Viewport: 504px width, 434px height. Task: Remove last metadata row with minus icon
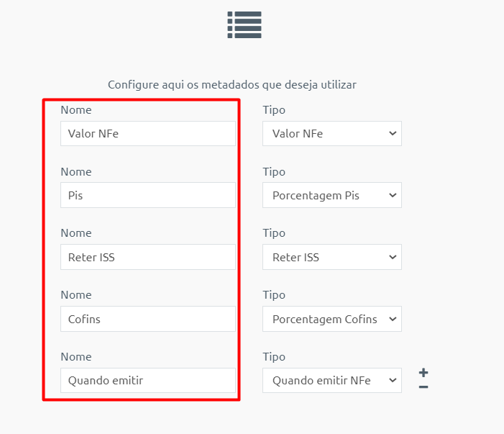click(x=423, y=386)
